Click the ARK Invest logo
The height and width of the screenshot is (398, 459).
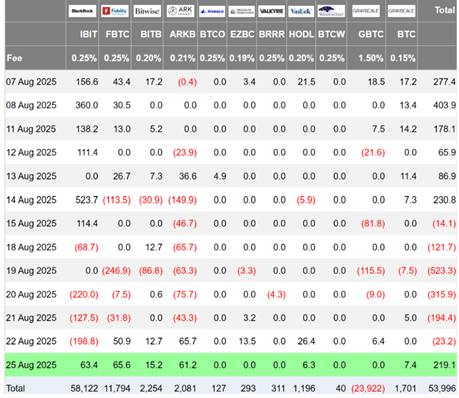(180, 11)
